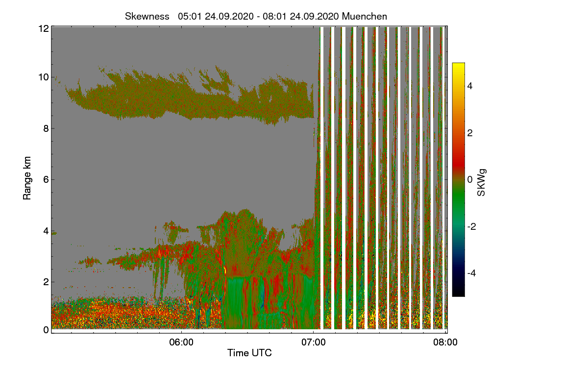Image resolution: width=588 pixels, height=392 pixels.
Task: Click the 07:00 time tick label
Action: point(314,343)
